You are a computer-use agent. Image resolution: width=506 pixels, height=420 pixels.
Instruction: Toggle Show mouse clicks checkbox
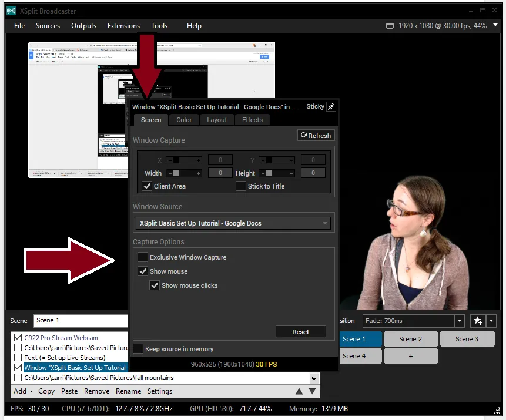point(155,285)
